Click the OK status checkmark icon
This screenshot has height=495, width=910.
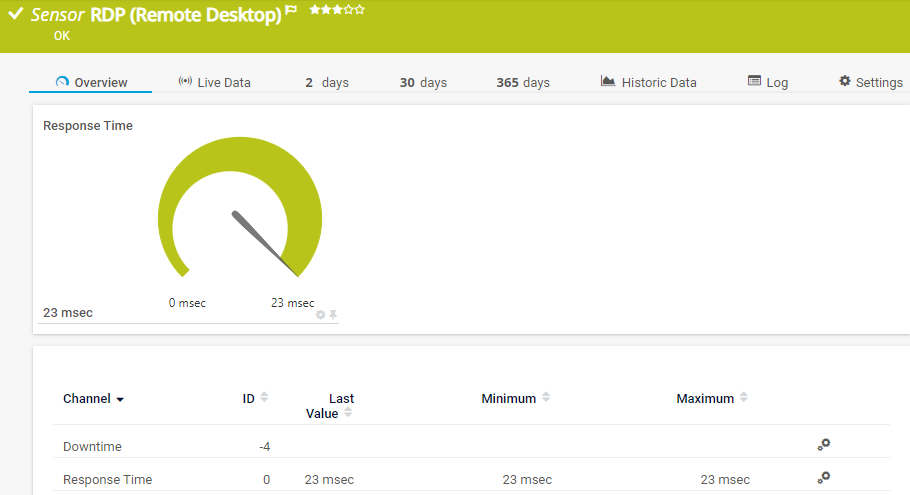coord(16,14)
